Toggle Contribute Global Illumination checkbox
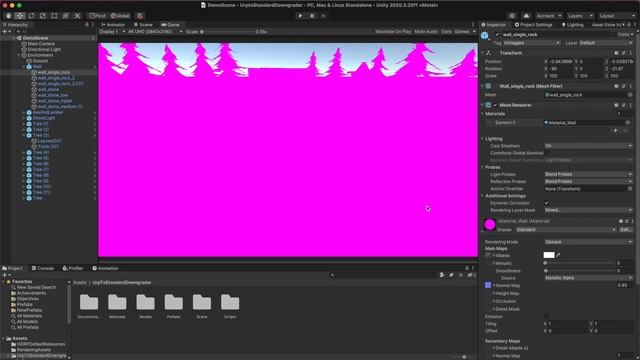640x360 pixels. click(x=547, y=153)
